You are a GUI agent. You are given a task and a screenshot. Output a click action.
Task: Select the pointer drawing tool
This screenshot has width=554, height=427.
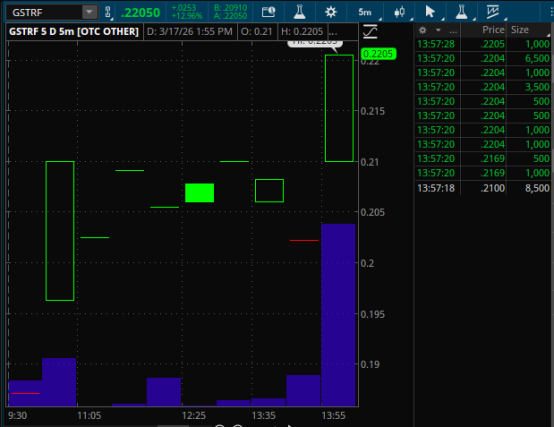(430, 12)
